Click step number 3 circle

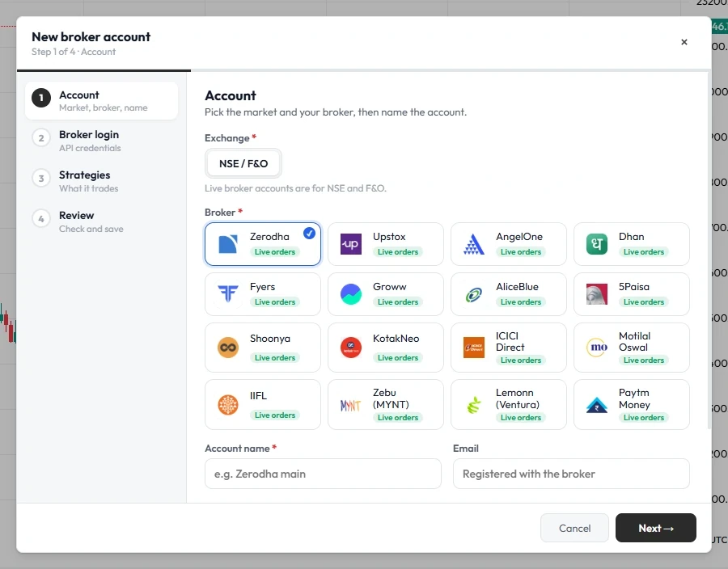click(x=41, y=179)
